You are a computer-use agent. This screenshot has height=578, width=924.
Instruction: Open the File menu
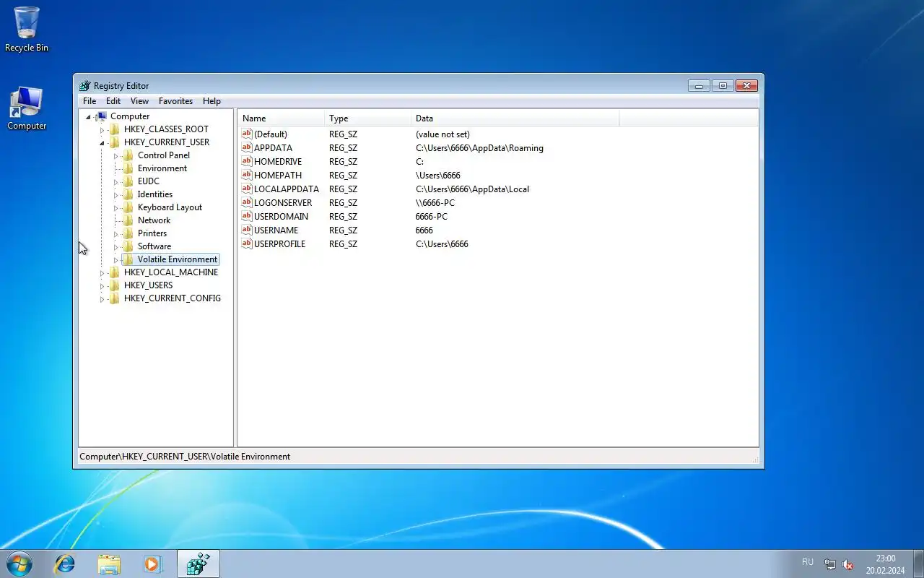[x=90, y=101]
